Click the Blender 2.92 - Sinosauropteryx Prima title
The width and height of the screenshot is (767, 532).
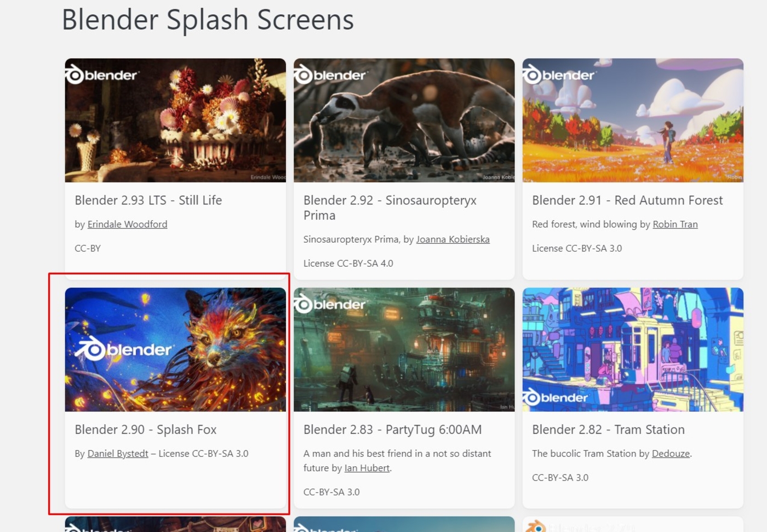[390, 208]
